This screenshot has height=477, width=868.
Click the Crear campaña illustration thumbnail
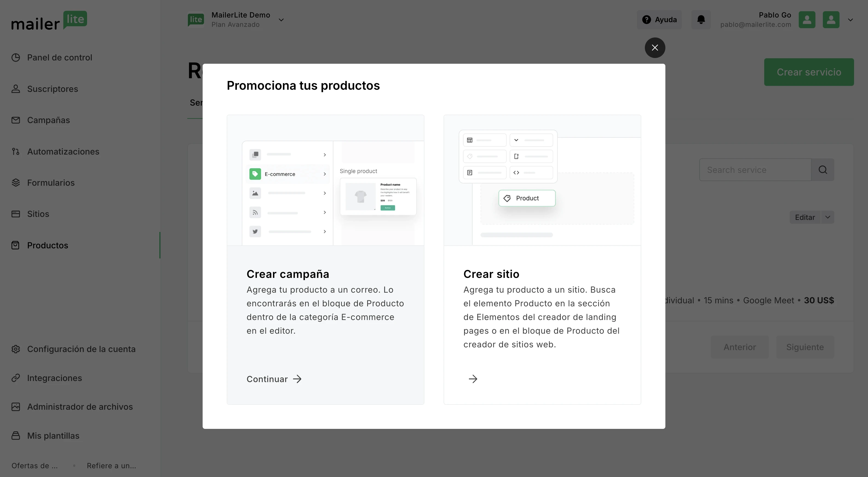(325, 181)
